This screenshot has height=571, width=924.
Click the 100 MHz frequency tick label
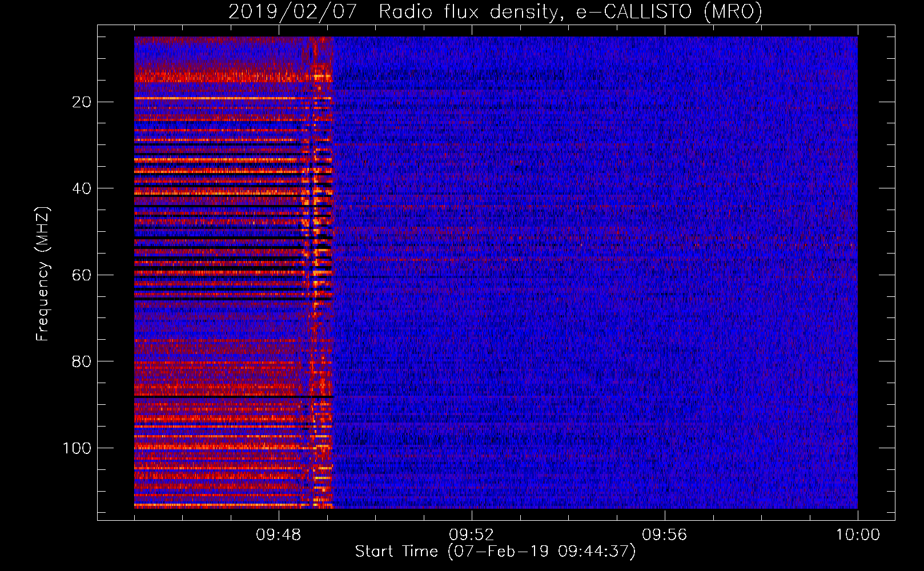[x=77, y=448]
